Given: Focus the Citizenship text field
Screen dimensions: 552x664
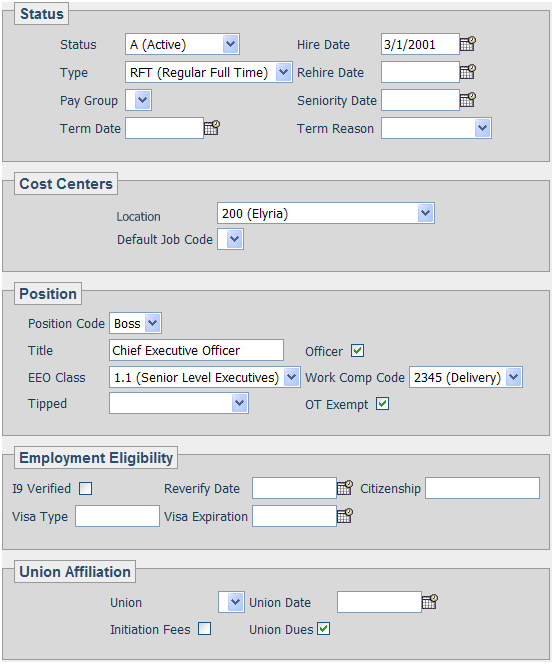Looking at the screenshot, I should (483, 488).
